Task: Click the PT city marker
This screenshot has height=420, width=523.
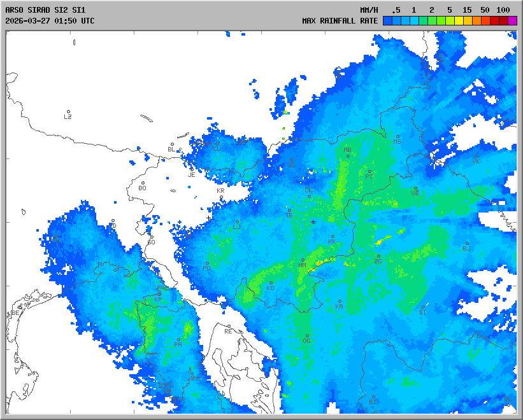Action: coord(369,171)
